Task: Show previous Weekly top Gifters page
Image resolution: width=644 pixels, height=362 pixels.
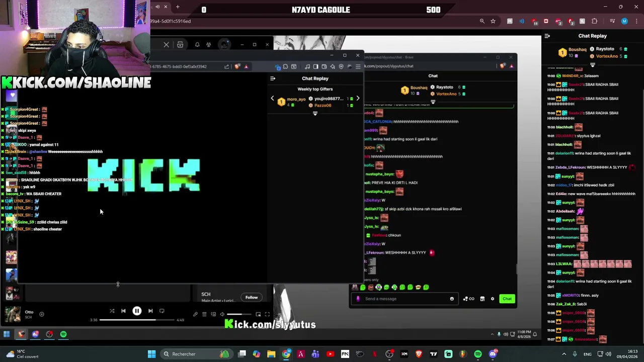Action: tap(272, 99)
